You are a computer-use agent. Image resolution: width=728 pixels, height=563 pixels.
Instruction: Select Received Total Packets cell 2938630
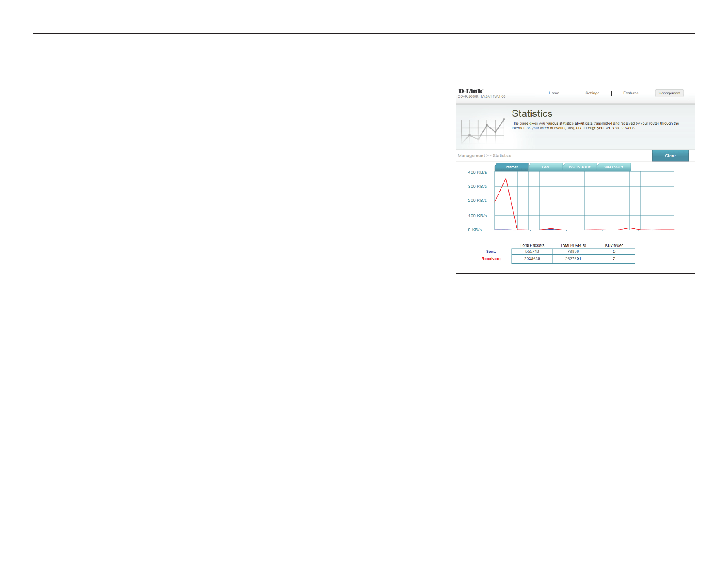click(x=532, y=259)
